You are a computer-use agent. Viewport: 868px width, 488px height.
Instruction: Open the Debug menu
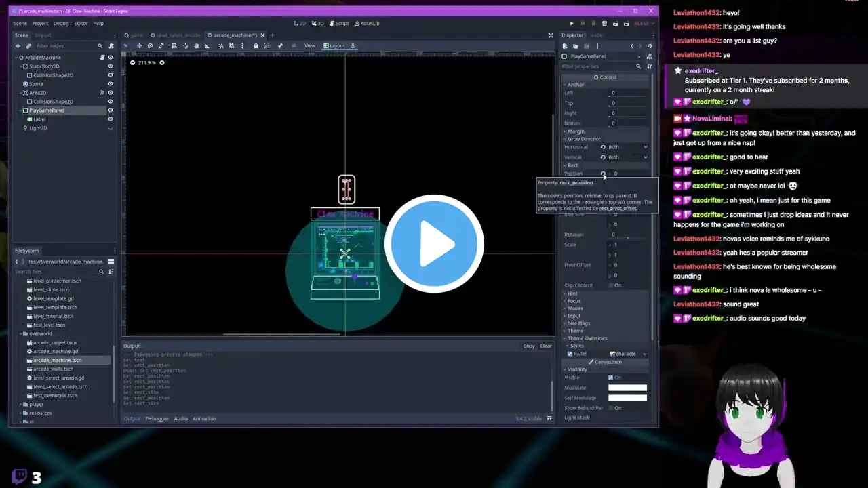click(61, 23)
